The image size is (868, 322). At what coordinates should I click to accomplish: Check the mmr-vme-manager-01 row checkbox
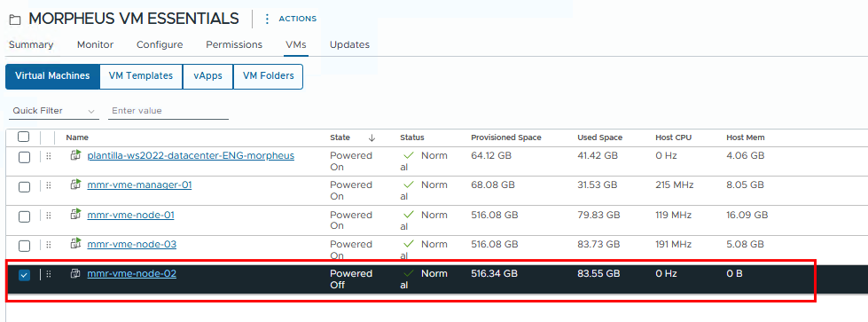pyautogui.click(x=24, y=187)
